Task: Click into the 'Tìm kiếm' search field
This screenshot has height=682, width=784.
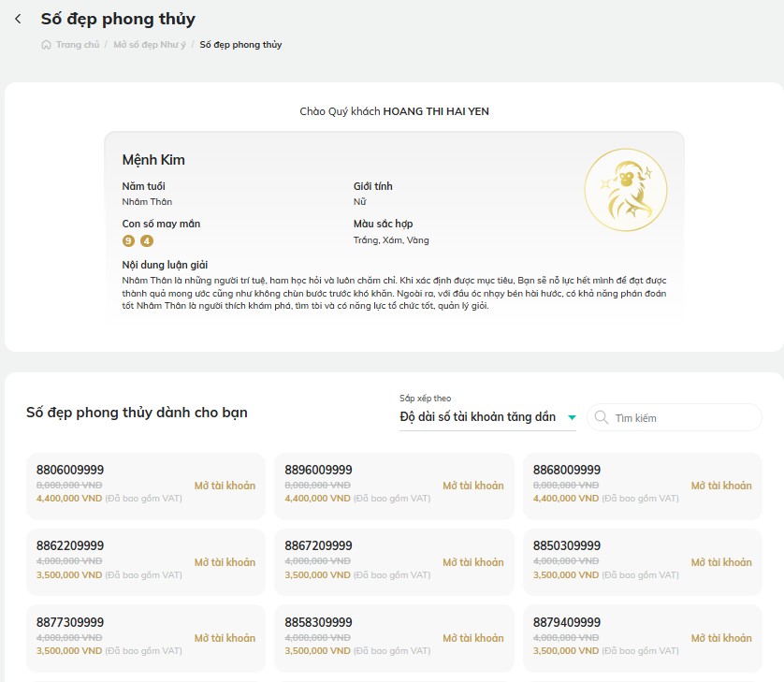Action: pos(674,417)
